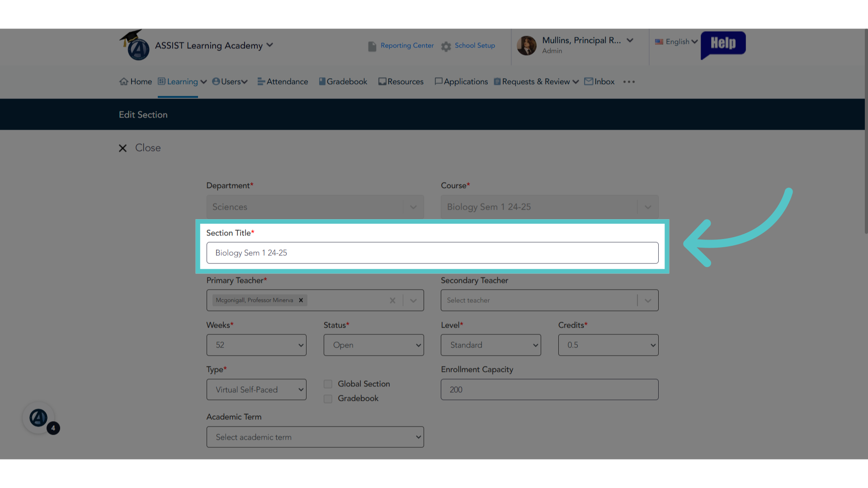This screenshot has width=868, height=488.
Task: Click the School Setup gear icon
Action: coord(446,46)
